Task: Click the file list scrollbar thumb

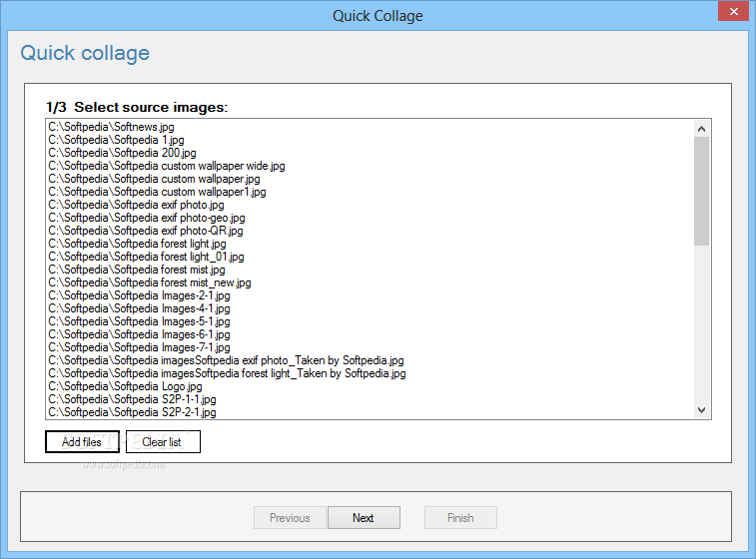Action: point(701,192)
